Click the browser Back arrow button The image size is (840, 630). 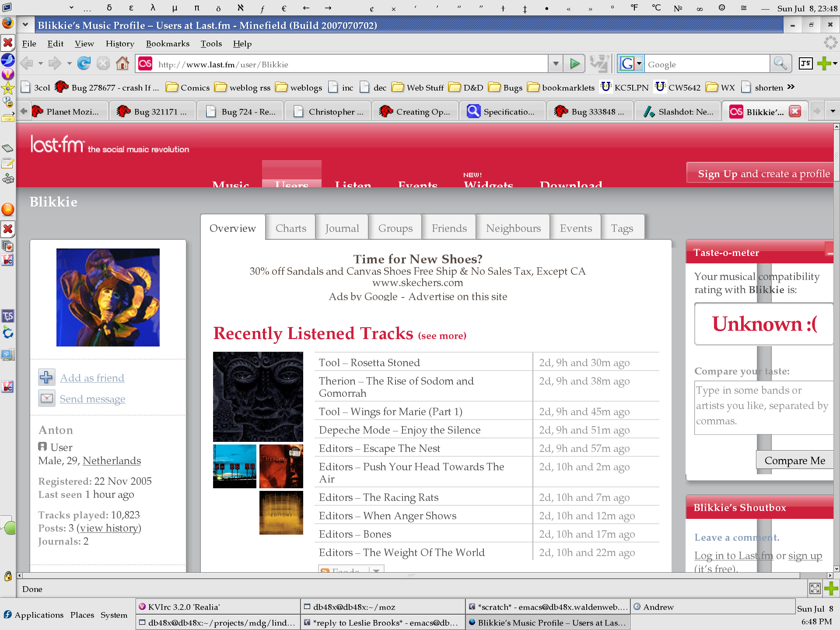[x=27, y=64]
